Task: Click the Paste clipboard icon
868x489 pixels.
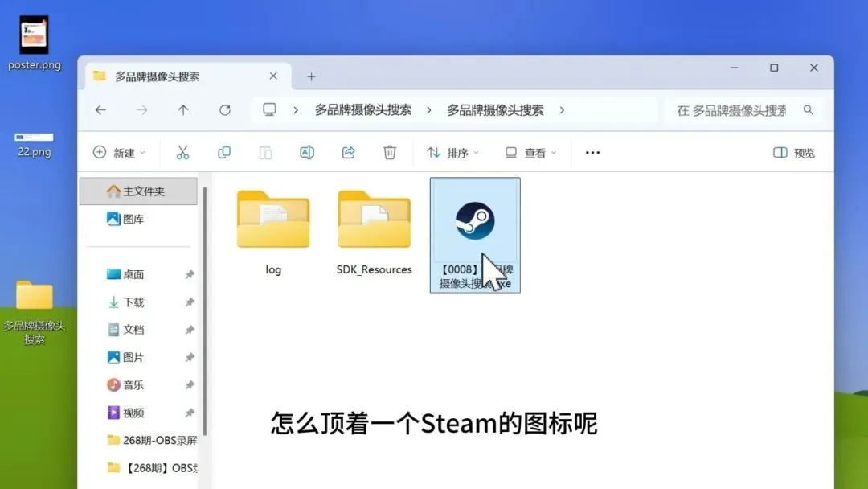Action: 266,152
